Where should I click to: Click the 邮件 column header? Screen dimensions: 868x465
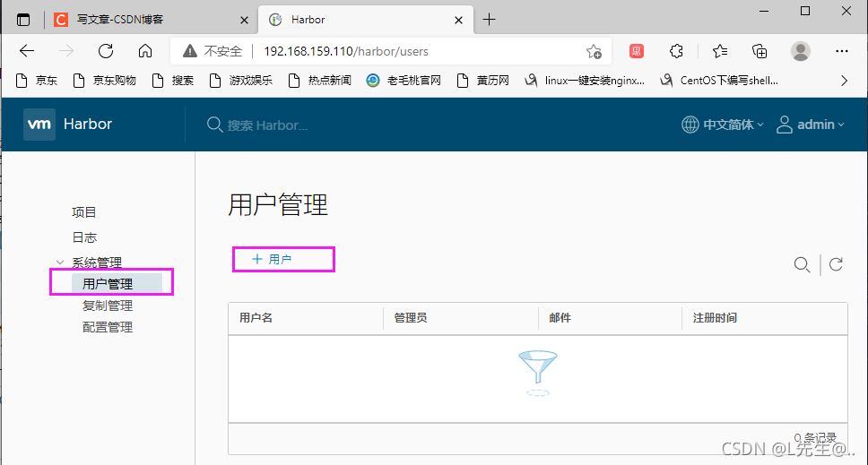(560, 318)
